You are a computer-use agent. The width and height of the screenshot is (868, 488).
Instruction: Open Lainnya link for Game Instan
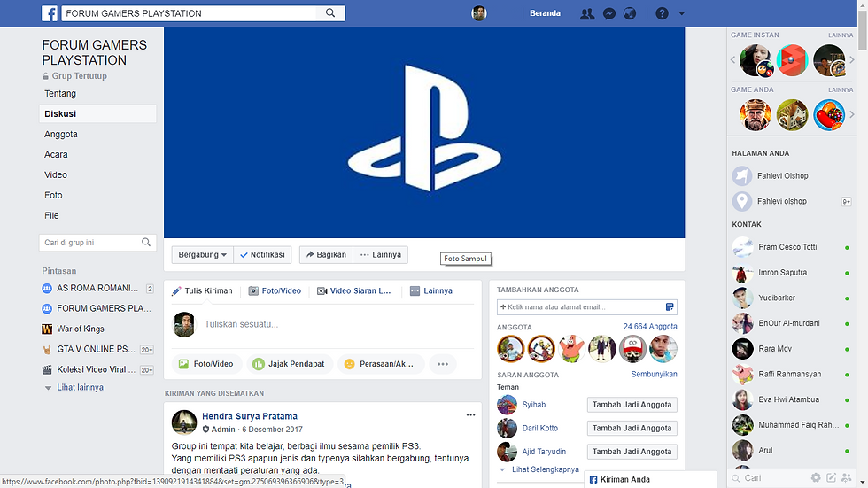pyautogui.click(x=841, y=35)
